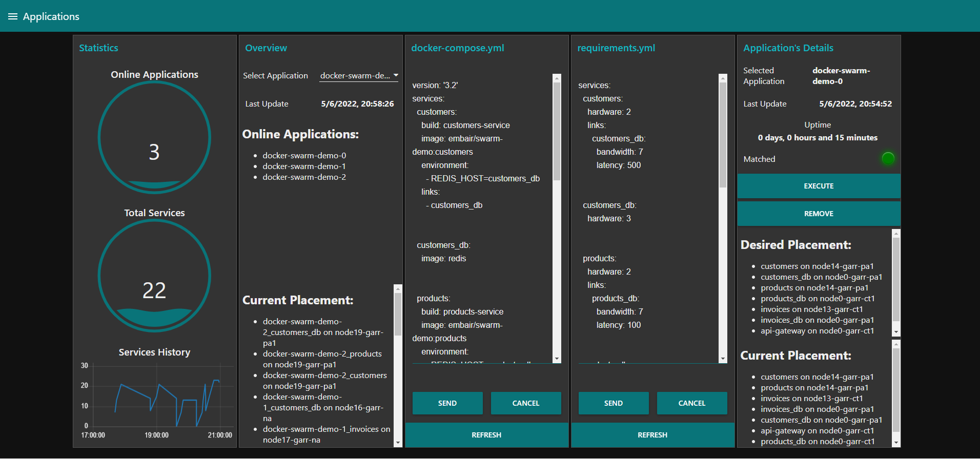Select docker-swarm-demo-1 in Online Applications list
980x459 pixels.
click(x=304, y=166)
